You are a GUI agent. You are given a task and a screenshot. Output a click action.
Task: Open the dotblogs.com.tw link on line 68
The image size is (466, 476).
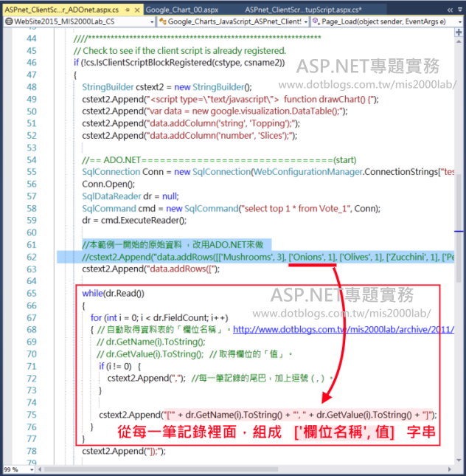click(344, 330)
